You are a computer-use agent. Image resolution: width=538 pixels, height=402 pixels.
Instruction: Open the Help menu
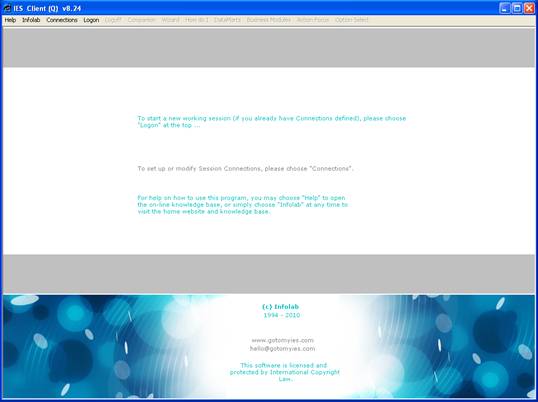pos(10,20)
